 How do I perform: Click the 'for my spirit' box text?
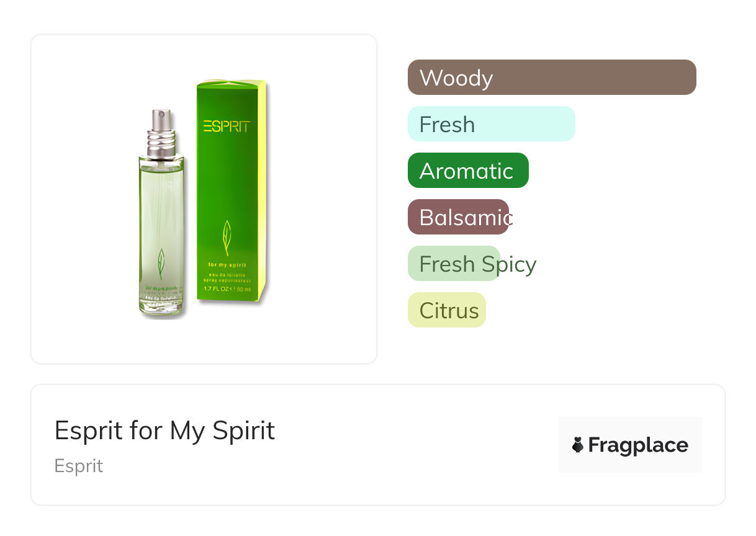[228, 266]
